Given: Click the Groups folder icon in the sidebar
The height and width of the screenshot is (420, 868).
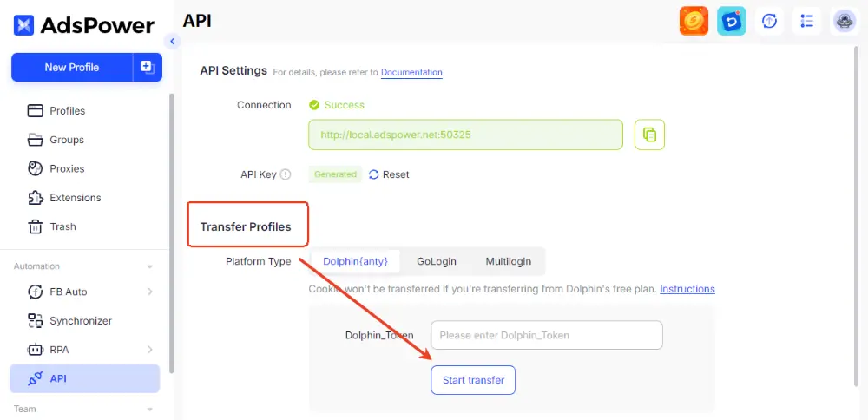Looking at the screenshot, I should (35, 140).
